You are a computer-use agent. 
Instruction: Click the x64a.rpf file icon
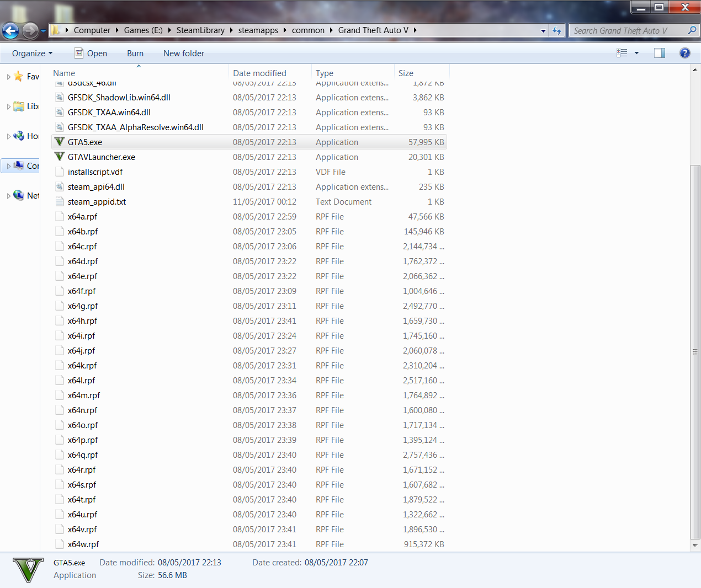(60, 216)
